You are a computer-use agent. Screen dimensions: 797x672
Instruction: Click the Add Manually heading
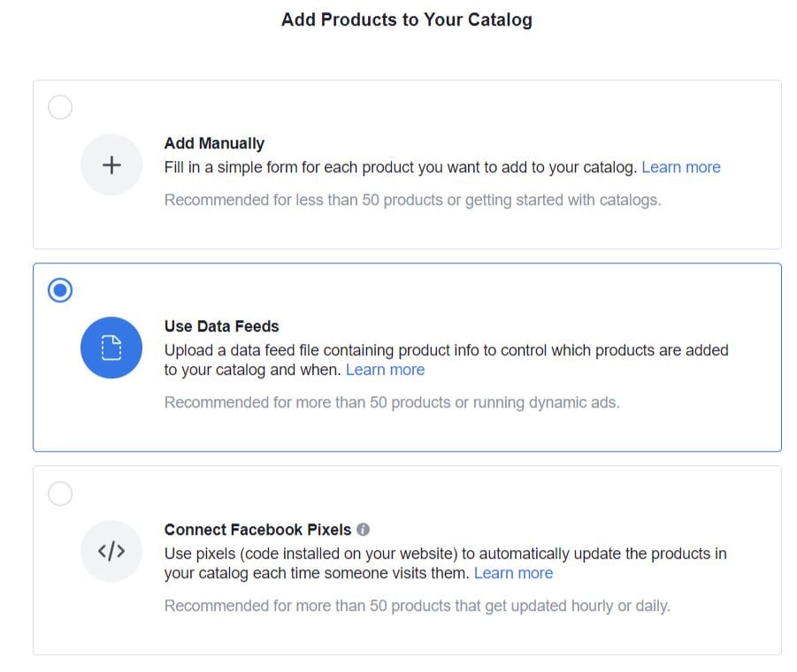pos(214,143)
